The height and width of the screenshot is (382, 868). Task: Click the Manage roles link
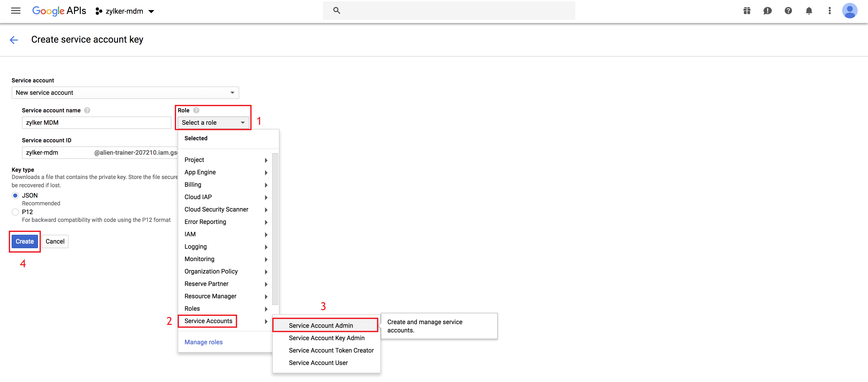203,342
